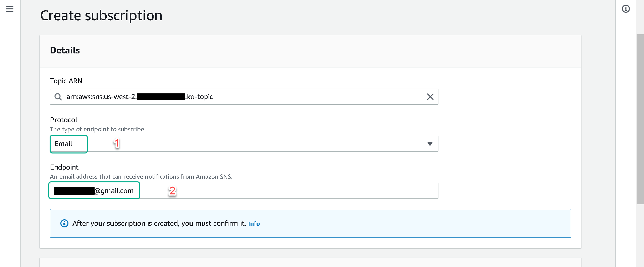Click the info circle icon in alert

pos(64,223)
